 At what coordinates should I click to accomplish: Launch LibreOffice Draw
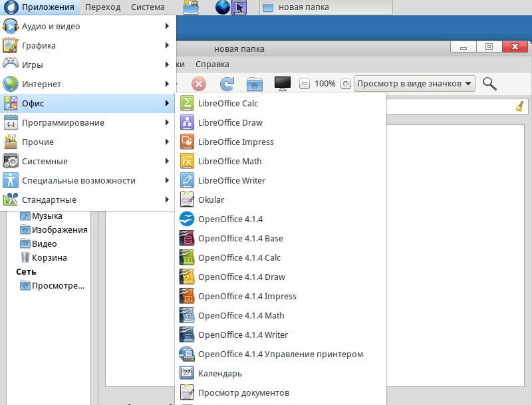pyautogui.click(x=280, y=122)
